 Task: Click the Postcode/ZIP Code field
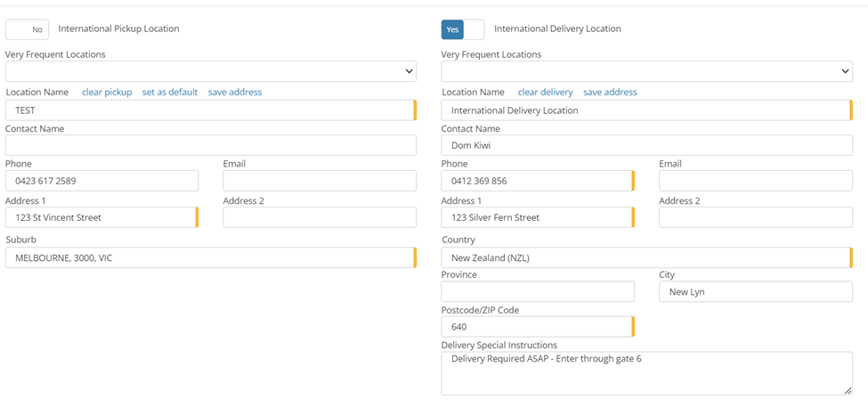[538, 327]
